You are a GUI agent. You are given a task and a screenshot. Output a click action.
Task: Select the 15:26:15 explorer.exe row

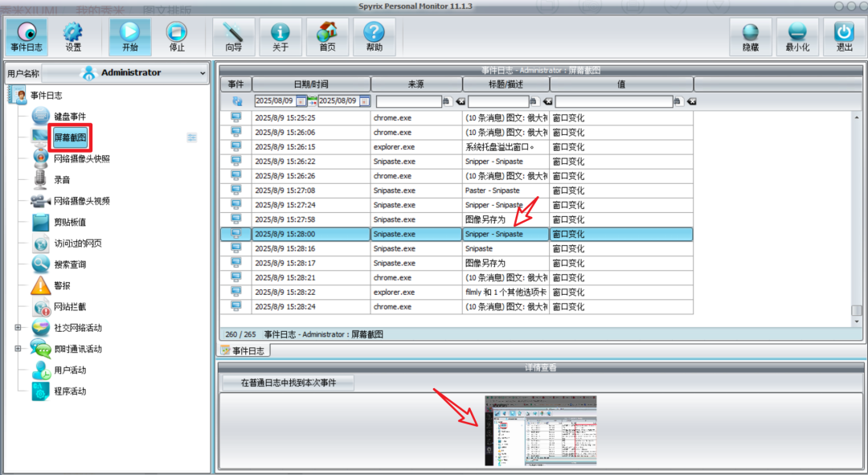pyautogui.click(x=457, y=147)
